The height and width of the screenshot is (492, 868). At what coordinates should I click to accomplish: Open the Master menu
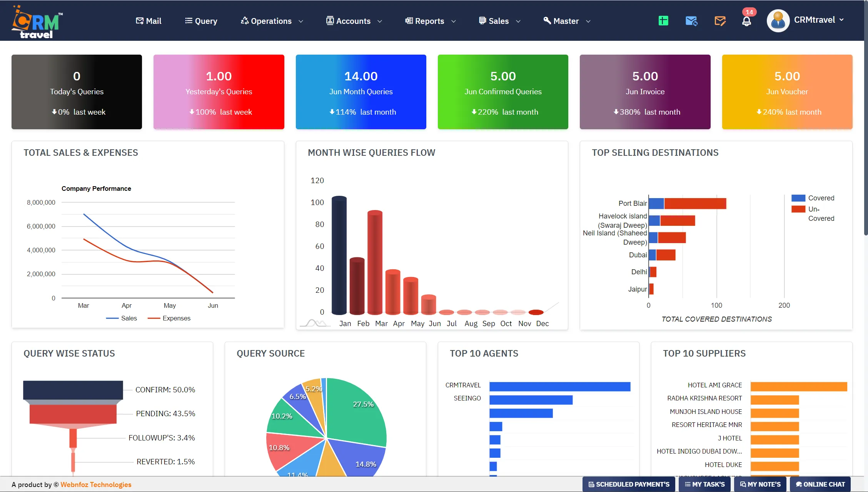point(567,21)
